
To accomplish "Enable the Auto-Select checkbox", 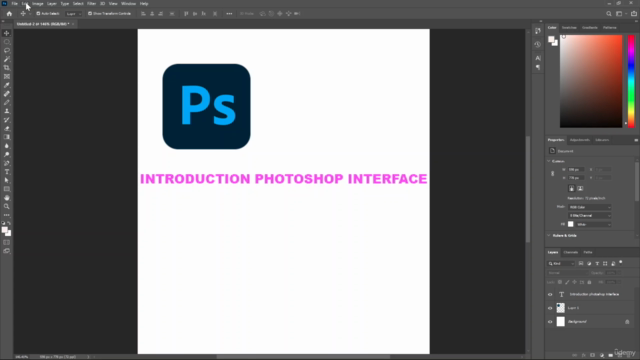I will pyautogui.click(x=38, y=13).
